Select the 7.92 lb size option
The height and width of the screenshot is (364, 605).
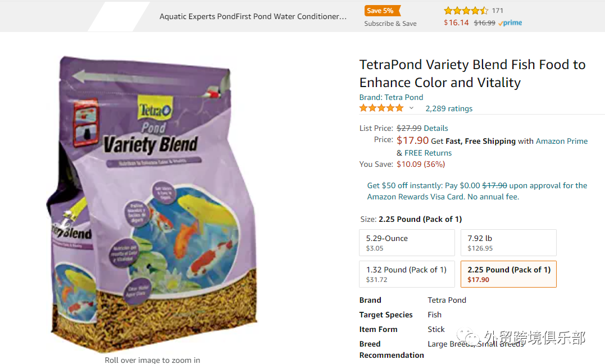pos(508,243)
